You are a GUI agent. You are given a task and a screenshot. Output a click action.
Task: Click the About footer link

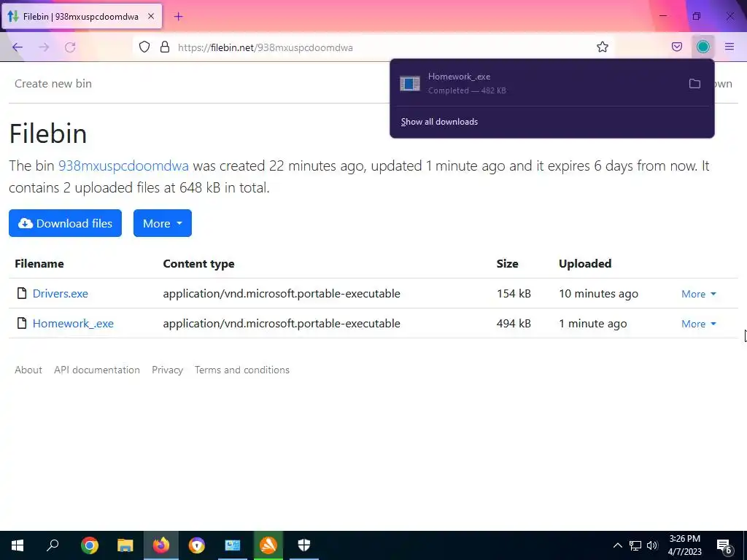28,370
